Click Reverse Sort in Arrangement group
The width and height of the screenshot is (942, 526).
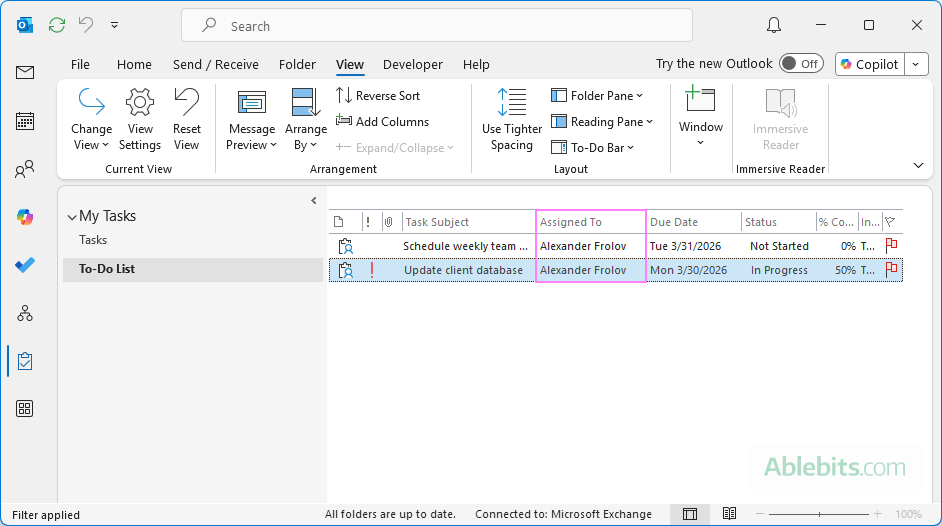[x=378, y=95]
